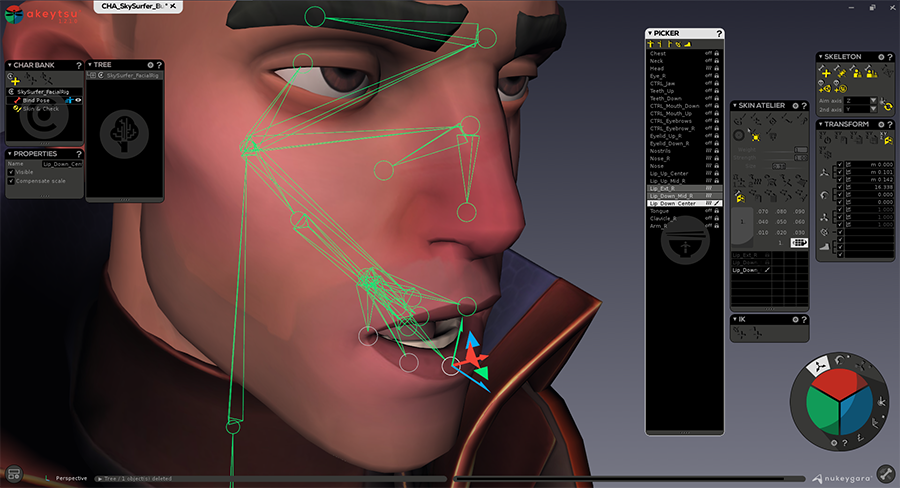Click the .030 weight preset

point(799,233)
